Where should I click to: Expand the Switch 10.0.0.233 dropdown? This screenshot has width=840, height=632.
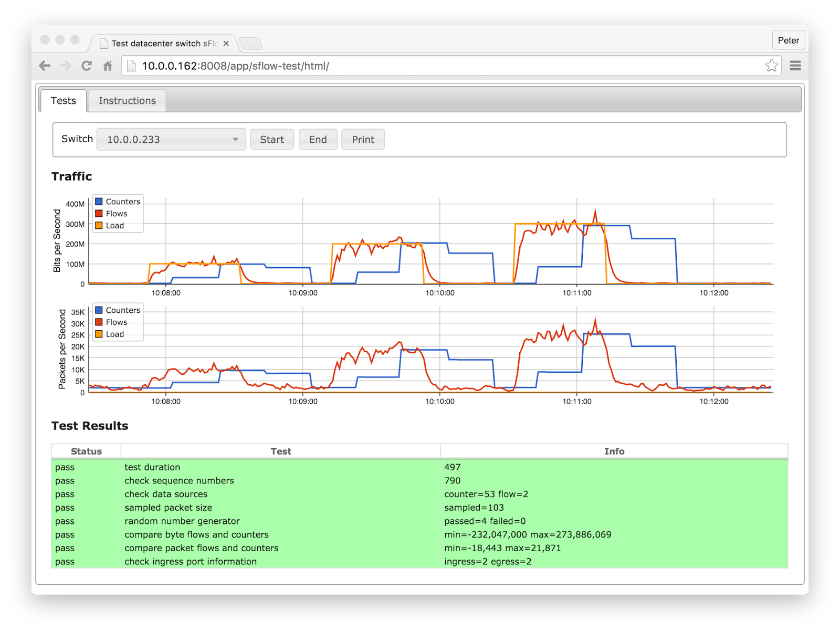(171, 140)
